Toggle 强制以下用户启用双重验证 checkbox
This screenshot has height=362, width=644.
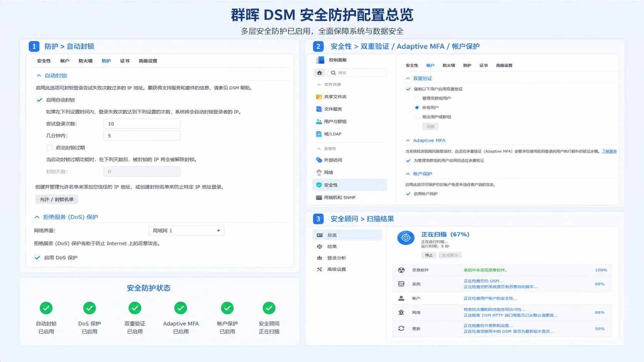[408, 89]
